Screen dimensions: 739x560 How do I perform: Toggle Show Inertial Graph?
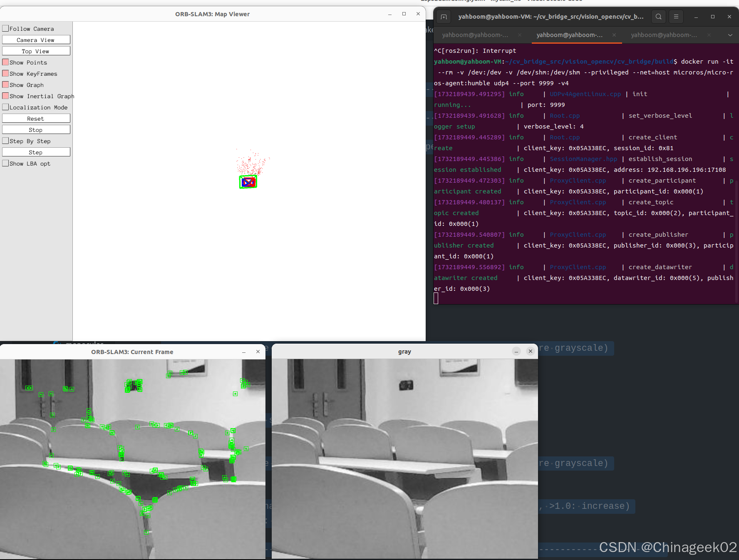(5, 96)
